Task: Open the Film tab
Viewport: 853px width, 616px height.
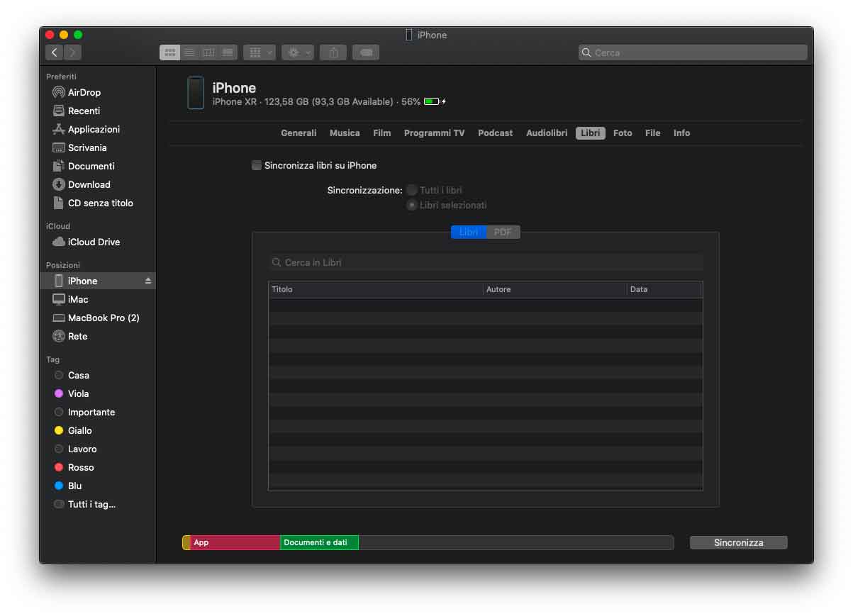Action: click(381, 133)
